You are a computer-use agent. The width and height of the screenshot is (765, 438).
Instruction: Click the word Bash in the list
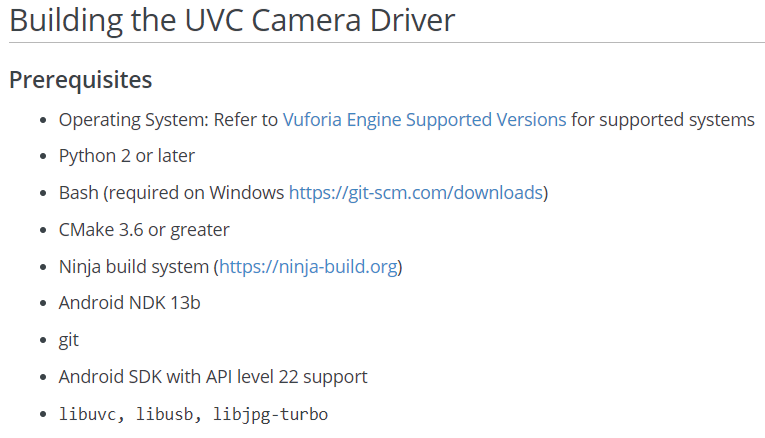78,193
